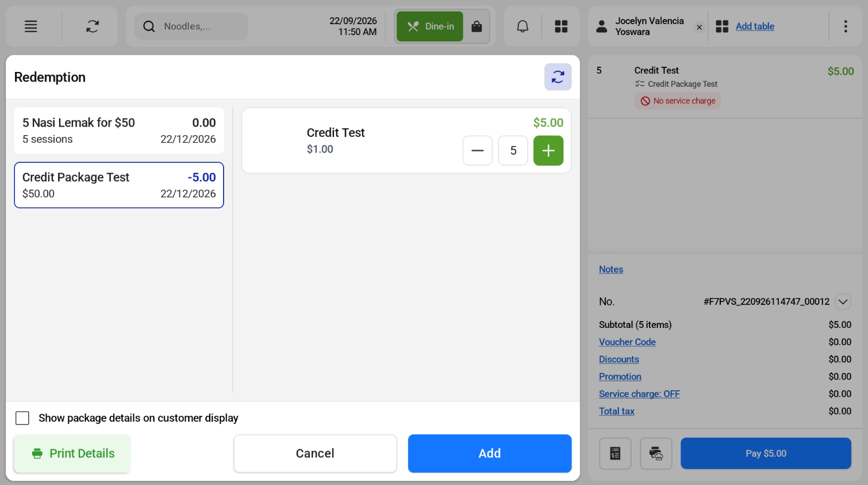Decrease Credit Test quantity with minus

[x=478, y=151]
